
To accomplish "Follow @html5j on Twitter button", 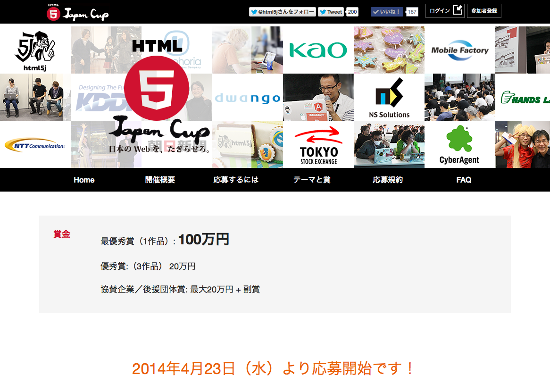I will 282,12.
